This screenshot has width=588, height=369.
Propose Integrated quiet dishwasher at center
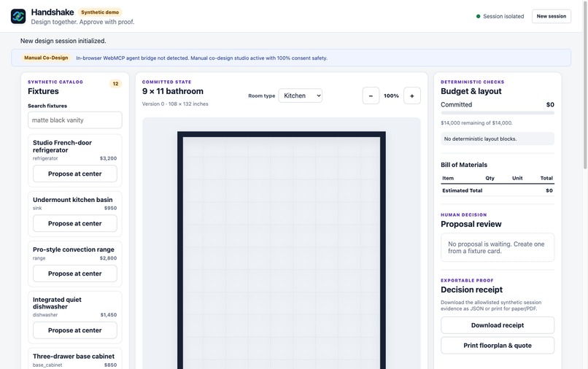coord(75,330)
